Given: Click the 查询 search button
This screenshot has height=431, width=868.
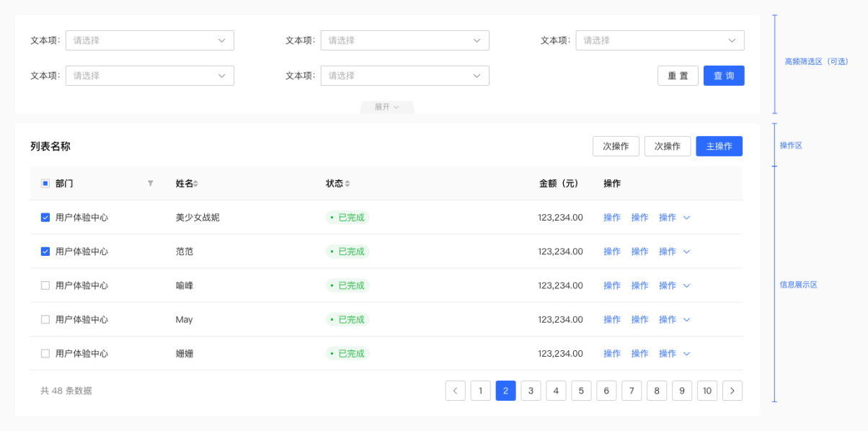Looking at the screenshot, I should click(x=724, y=76).
